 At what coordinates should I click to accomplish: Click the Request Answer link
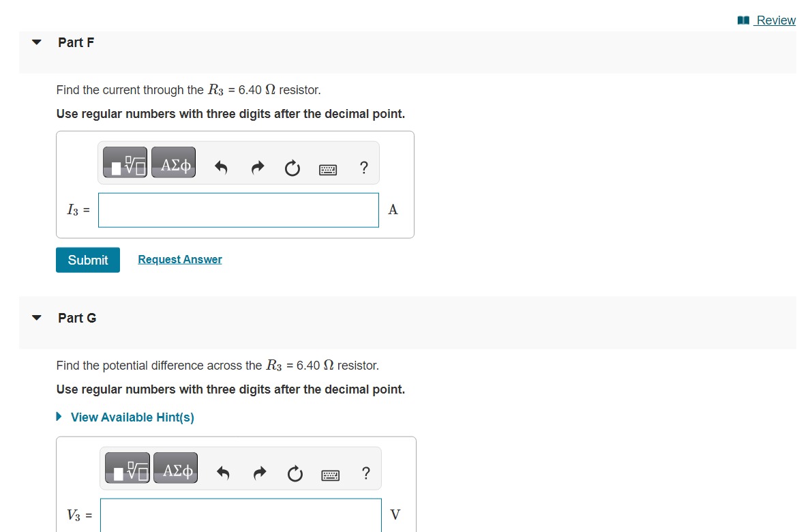click(x=180, y=260)
